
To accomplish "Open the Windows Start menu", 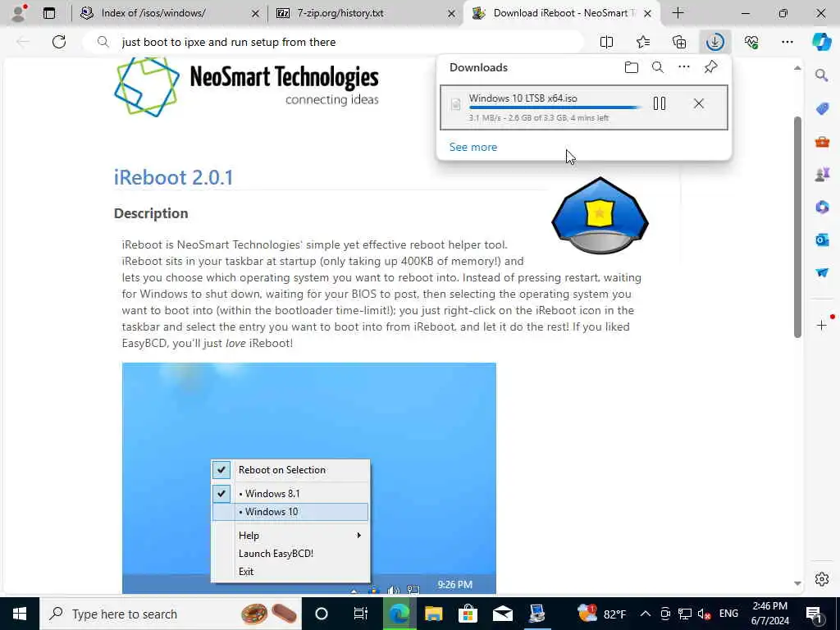I will (x=20, y=614).
